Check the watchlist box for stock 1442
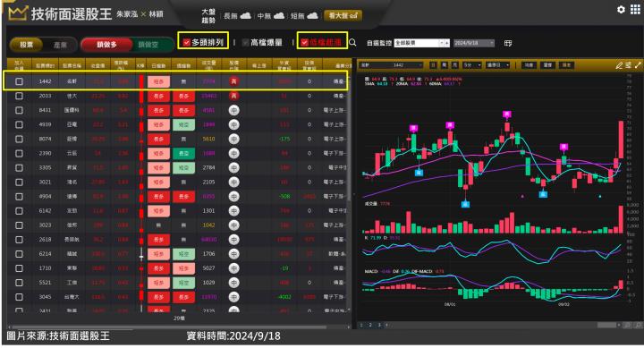 coord(19,81)
